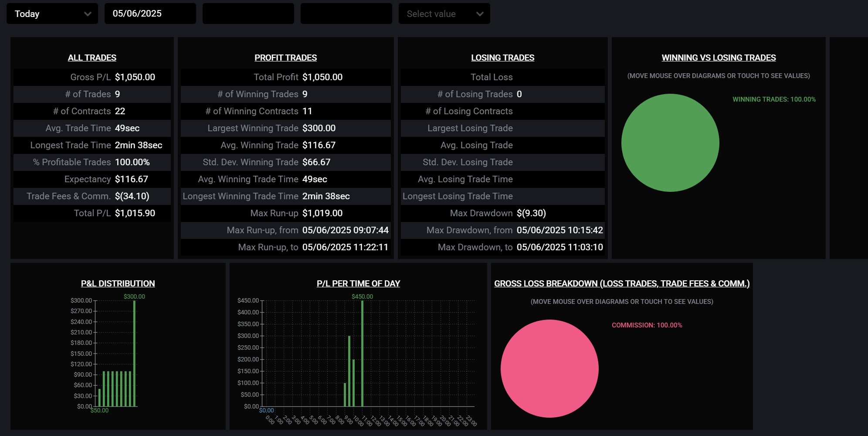Select the PROFIT TRADES heading
Screen dimensions: 868x436
pyautogui.click(x=285, y=58)
